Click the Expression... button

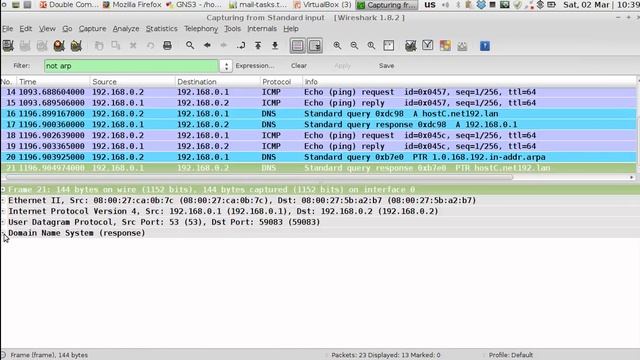click(x=255, y=66)
